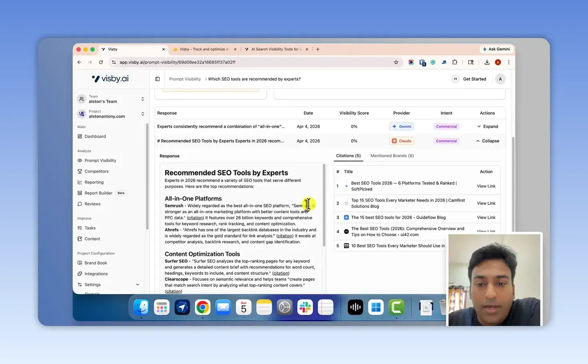Open Slack from the dock
Image resolution: width=588 pixels, height=364 pixels.
click(305, 307)
